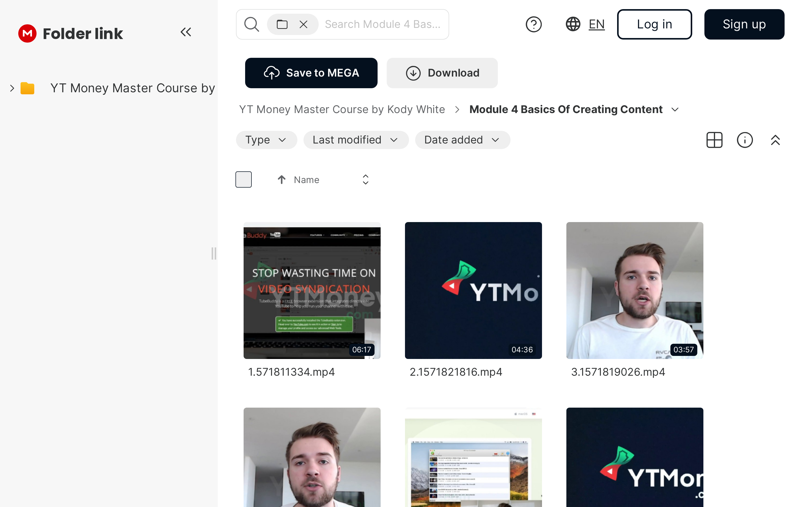Viewport: 812px width, 507px height.
Task: Click the globe language icon
Action: (573, 25)
